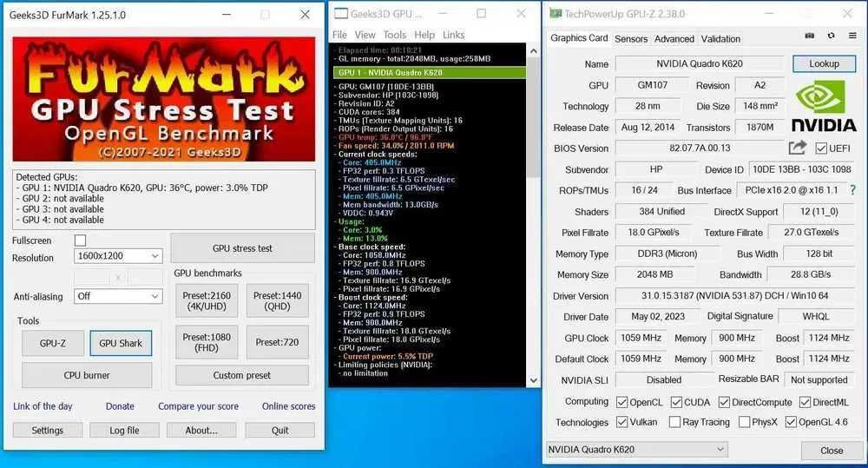Click the Close button in GPU-Z
Screen dimensions: 868x468
(832, 451)
